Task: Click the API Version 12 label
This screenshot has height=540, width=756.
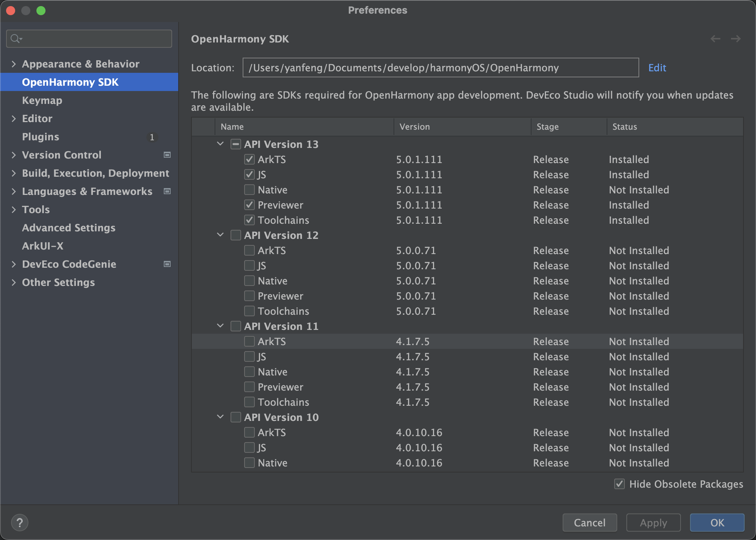Action: tap(281, 235)
